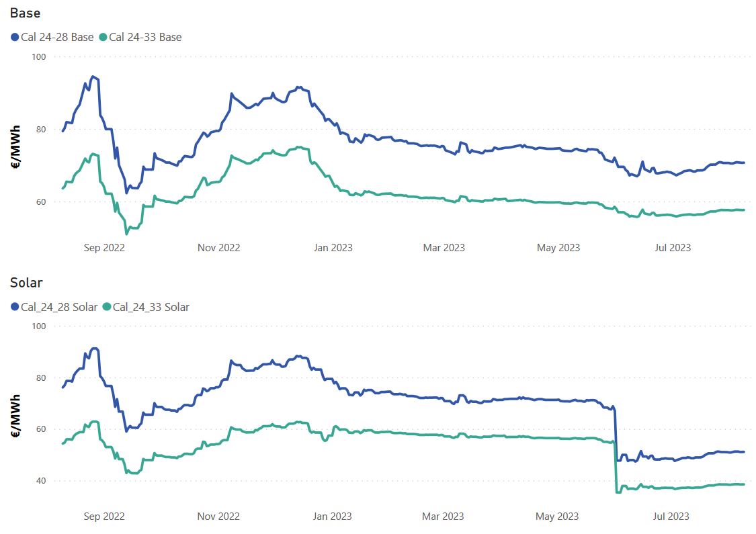Click the blue Cal_24_28 Solar legend dot
Screen dimensions: 756x534
[15, 307]
